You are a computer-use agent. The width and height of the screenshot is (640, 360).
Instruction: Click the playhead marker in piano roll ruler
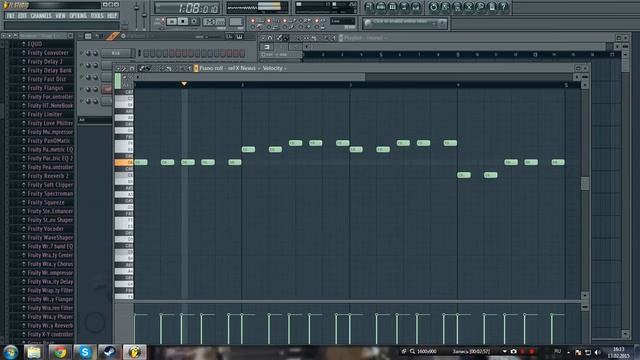[184, 84]
